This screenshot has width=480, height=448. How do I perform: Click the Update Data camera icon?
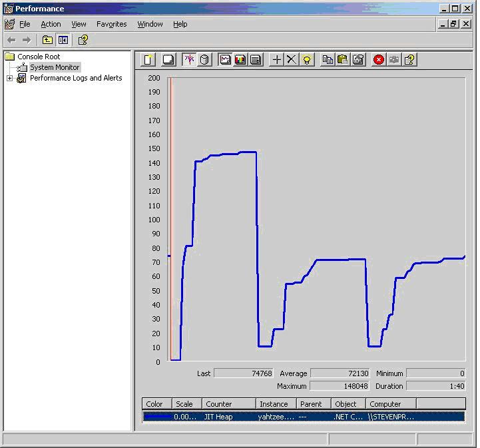point(394,59)
